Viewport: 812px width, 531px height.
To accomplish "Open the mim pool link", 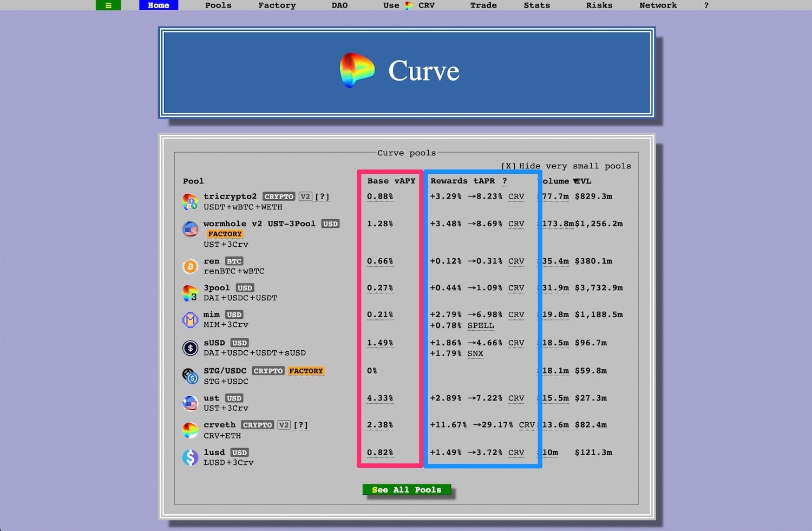I will [212, 314].
